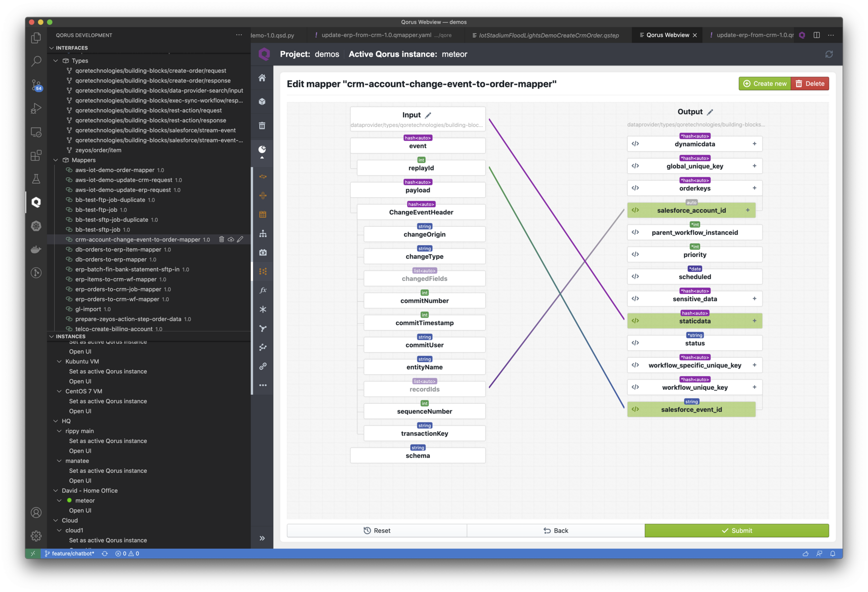Open the mapper icon in webview sidebar
Screen dimensions: 868x592
click(263, 271)
